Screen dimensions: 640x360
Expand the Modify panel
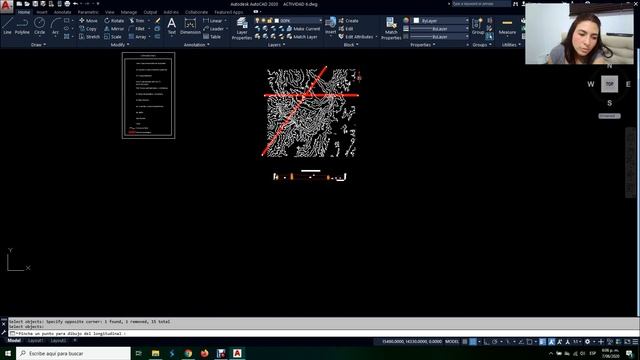pyautogui.click(x=120, y=45)
